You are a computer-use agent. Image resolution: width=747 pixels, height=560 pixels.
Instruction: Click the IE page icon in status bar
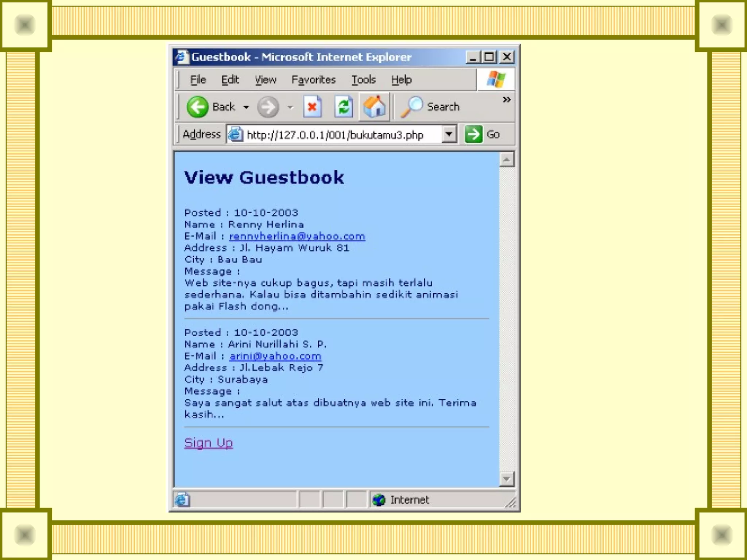pos(182,499)
